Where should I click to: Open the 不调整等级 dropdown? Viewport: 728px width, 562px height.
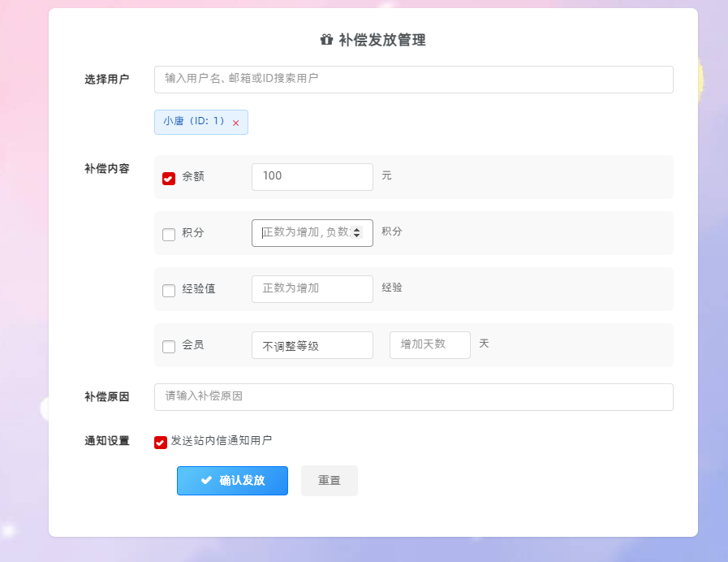[x=312, y=345]
